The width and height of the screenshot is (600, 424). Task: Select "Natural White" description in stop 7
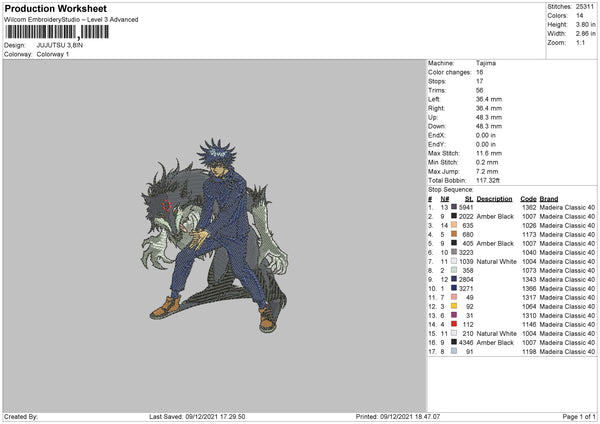(x=496, y=262)
